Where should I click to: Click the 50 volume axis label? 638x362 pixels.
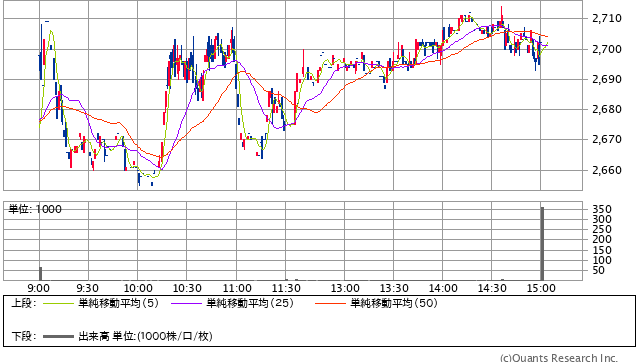(599, 270)
